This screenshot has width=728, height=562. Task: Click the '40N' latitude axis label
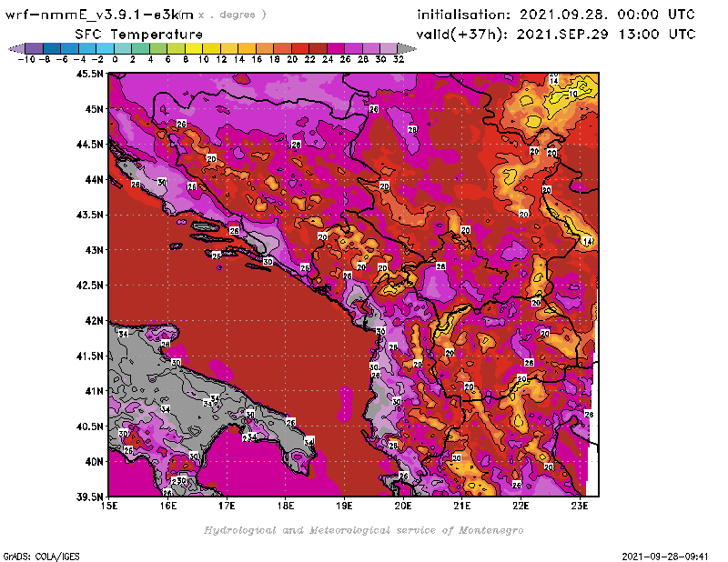click(x=94, y=461)
